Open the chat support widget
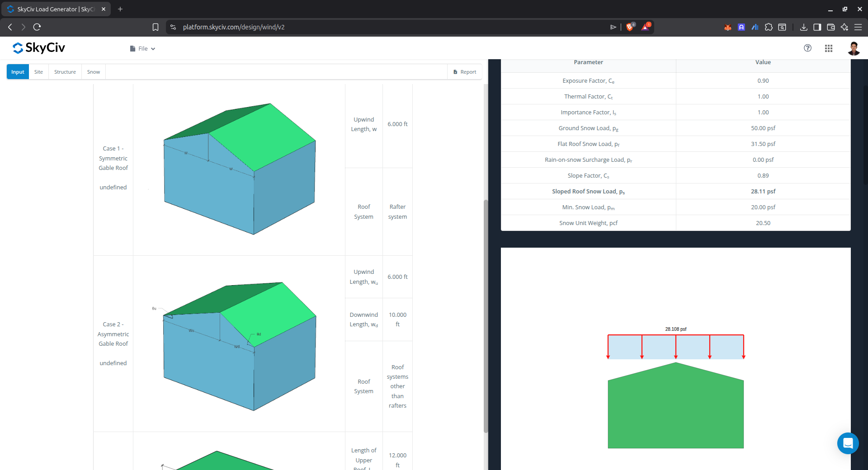The width and height of the screenshot is (868, 470). [848, 443]
